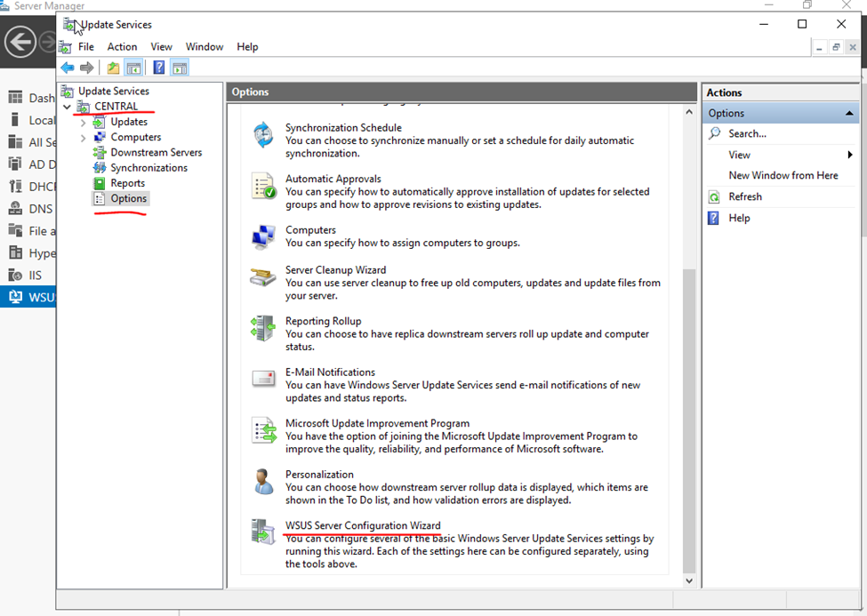This screenshot has height=616, width=867.
Task: Start the WSUS Server Configuration Wizard
Action: (362, 525)
